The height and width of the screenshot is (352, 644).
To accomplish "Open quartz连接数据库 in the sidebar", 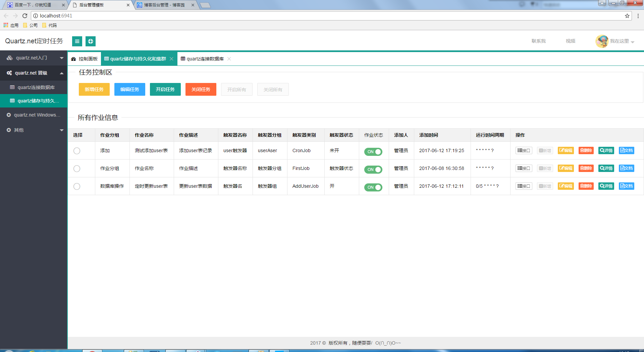I will (36, 87).
